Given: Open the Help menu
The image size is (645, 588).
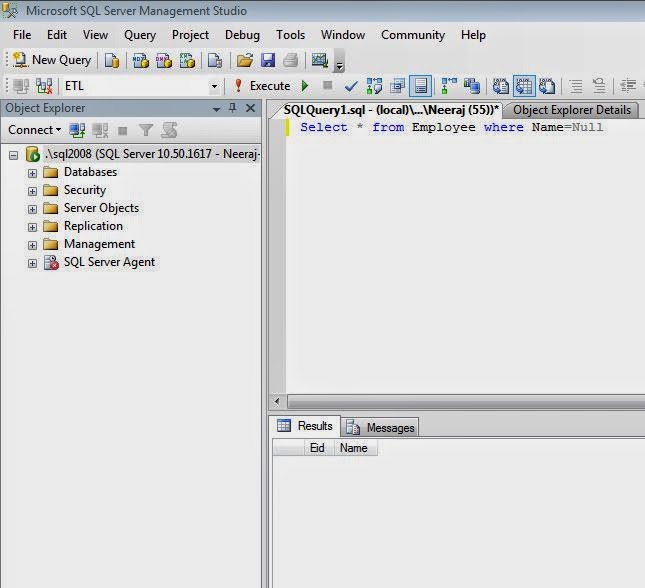Looking at the screenshot, I should 473,35.
